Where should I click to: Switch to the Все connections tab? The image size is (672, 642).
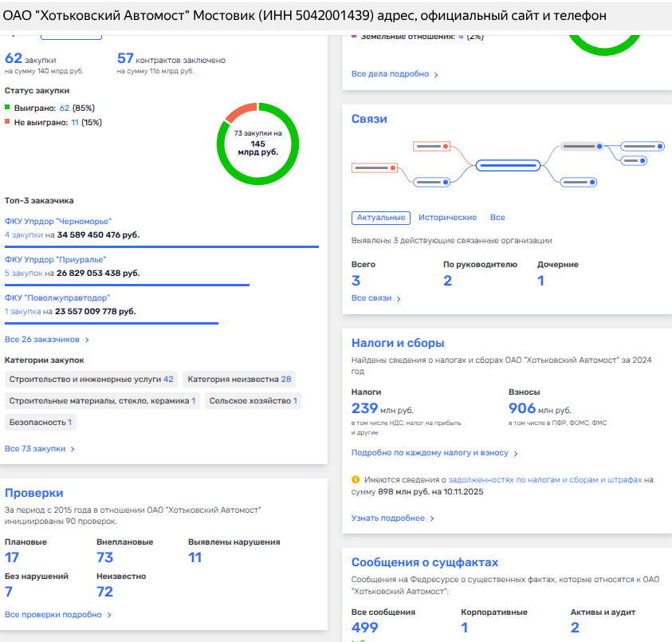[497, 218]
